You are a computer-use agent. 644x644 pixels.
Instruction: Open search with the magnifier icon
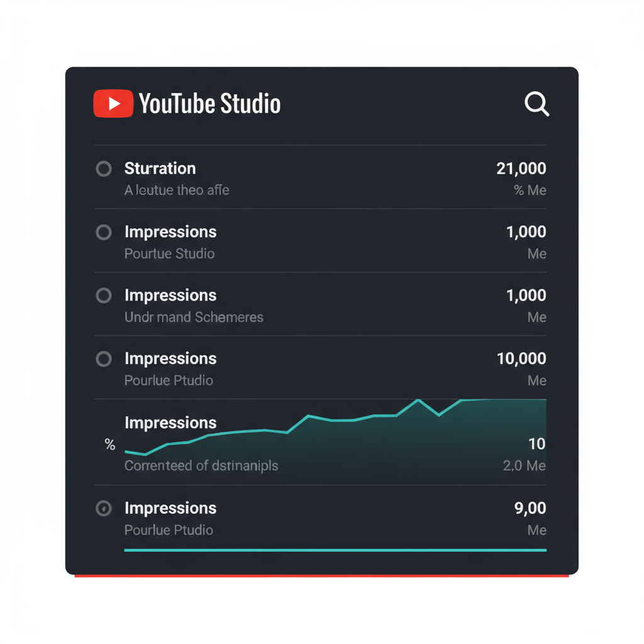537,104
